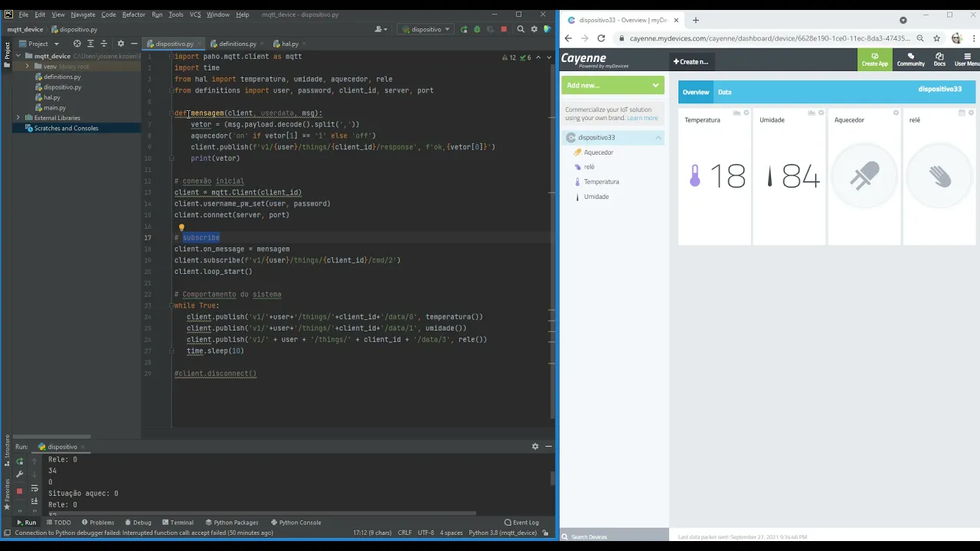980x551 pixels.
Task: Open the Temperatura widget chart icon
Action: tap(737, 112)
